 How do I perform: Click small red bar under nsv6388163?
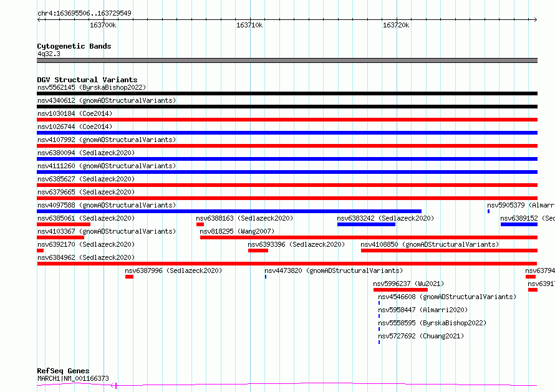point(200,224)
